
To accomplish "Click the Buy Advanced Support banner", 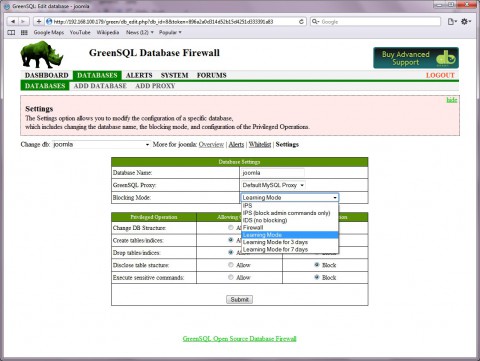I will click(x=416, y=58).
